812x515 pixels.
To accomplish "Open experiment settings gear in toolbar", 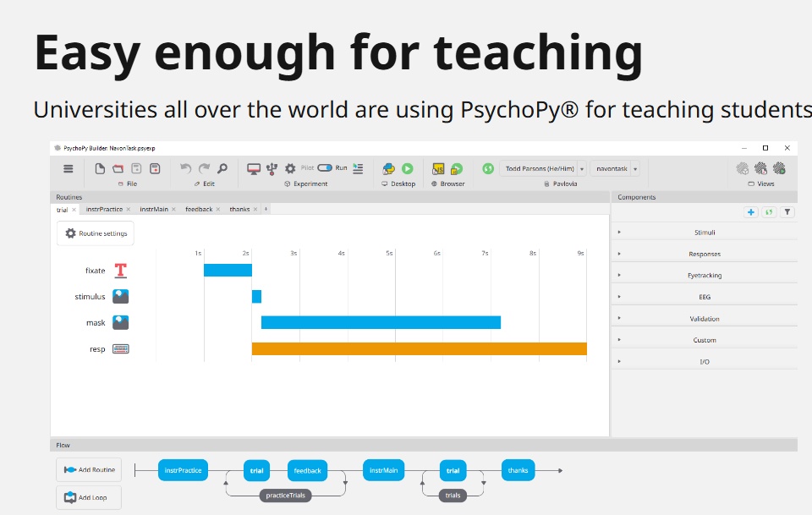I will (x=290, y=168).
